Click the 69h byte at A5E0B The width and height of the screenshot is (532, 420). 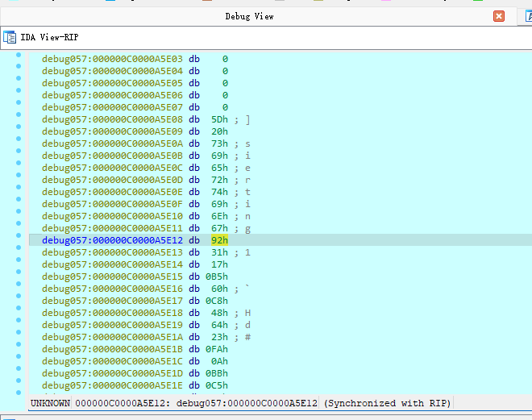(219, 156)
